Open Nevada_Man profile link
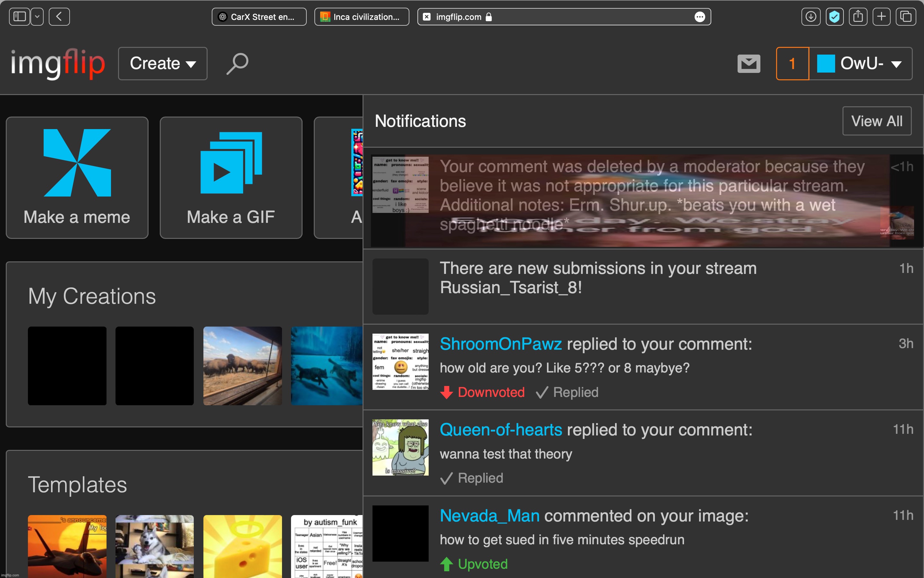924x578 pixels. pyautogui.click(x=490, y=516)
